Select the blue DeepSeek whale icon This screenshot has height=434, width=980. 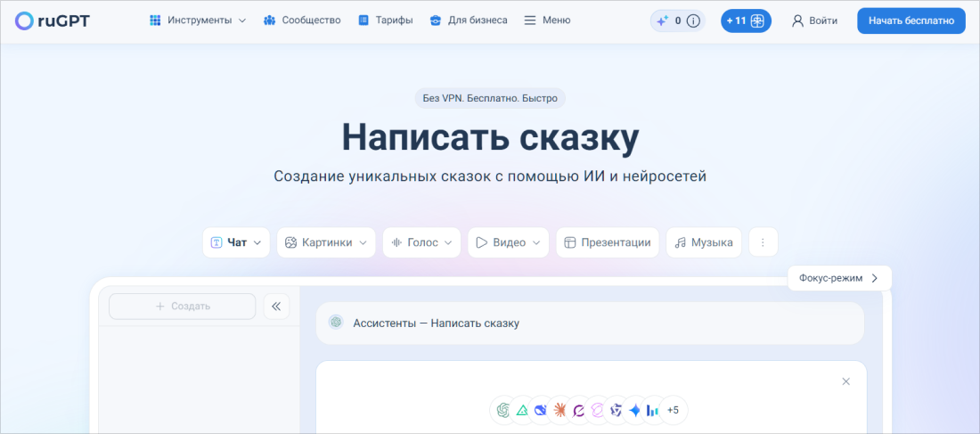point(541,410)
